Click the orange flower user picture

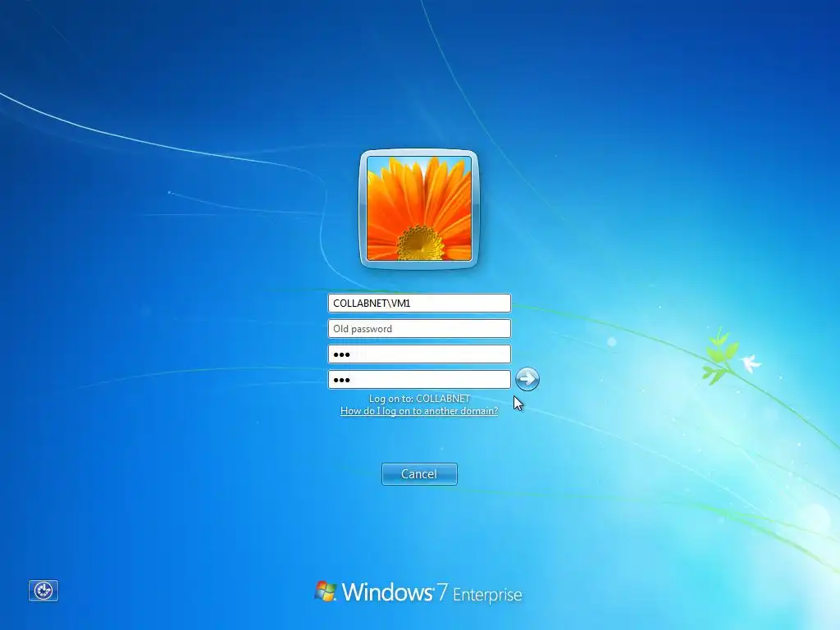pos(419,208)
